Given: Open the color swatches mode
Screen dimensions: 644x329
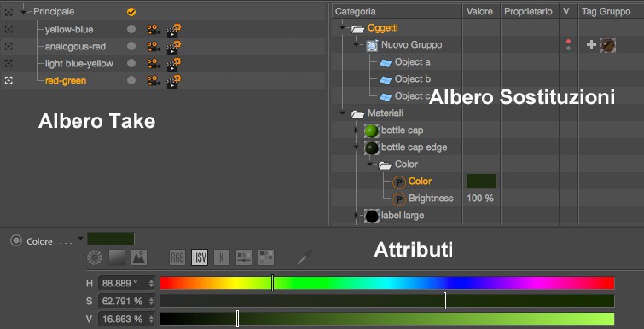Looking at the screenshot, I should (x=266, y=257).
